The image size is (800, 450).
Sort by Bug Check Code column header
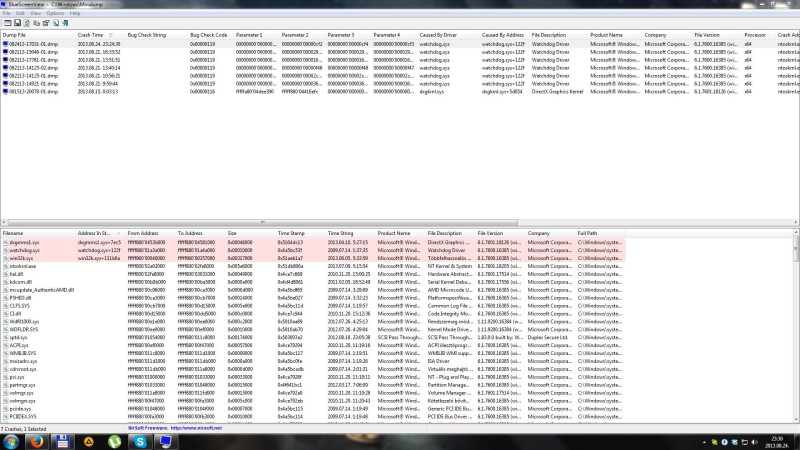click(211, 35)
